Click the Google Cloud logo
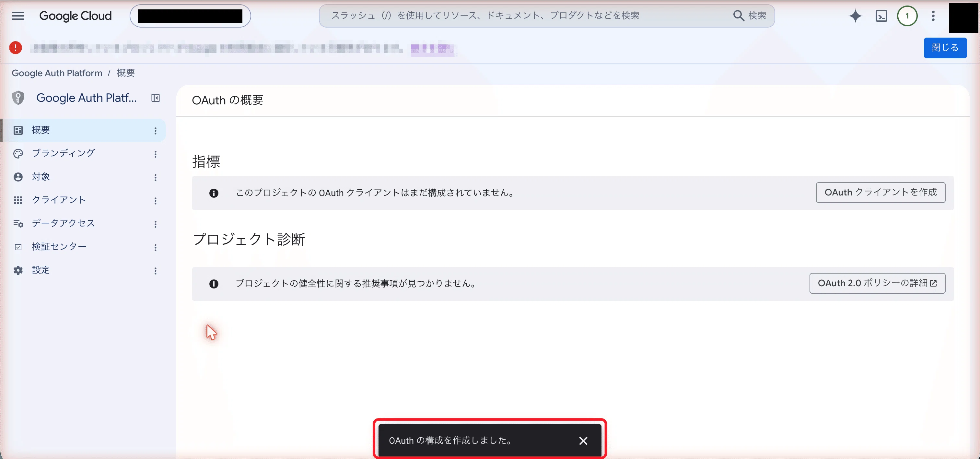Viewport: 980px width, 459px height. (75, 16)
